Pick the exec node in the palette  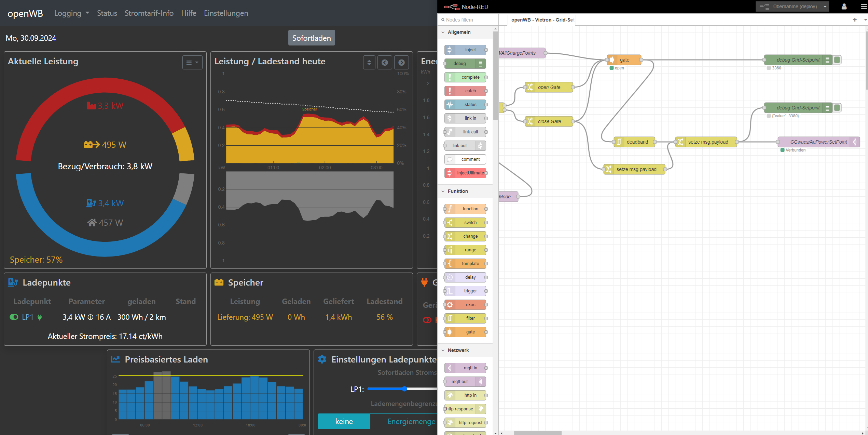point(466,305)
